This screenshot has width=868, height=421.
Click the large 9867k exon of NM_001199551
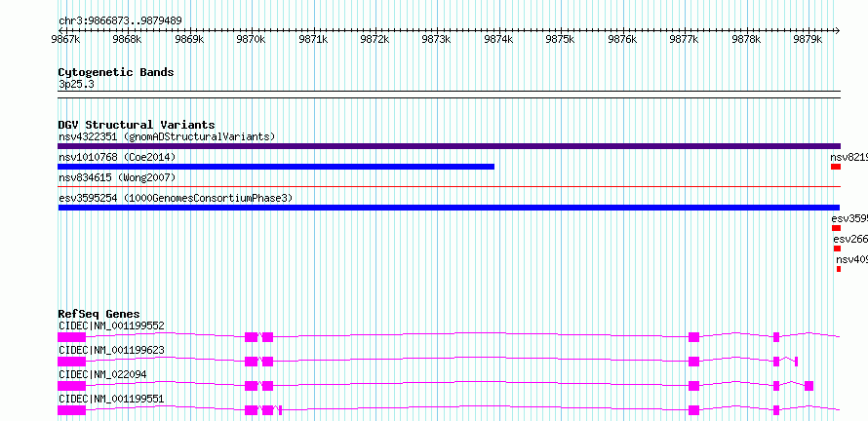click(x=72, y=410)
